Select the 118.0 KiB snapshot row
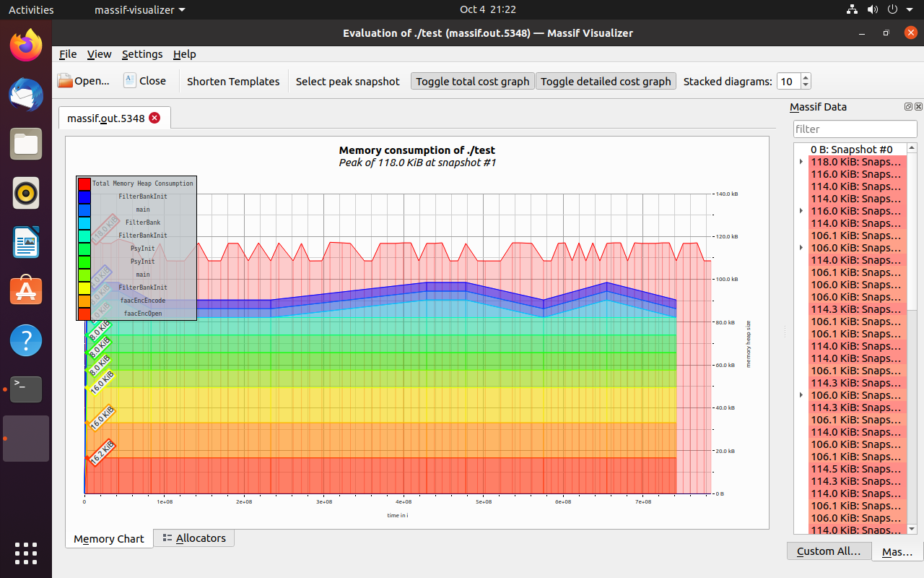 coord(857,162)
